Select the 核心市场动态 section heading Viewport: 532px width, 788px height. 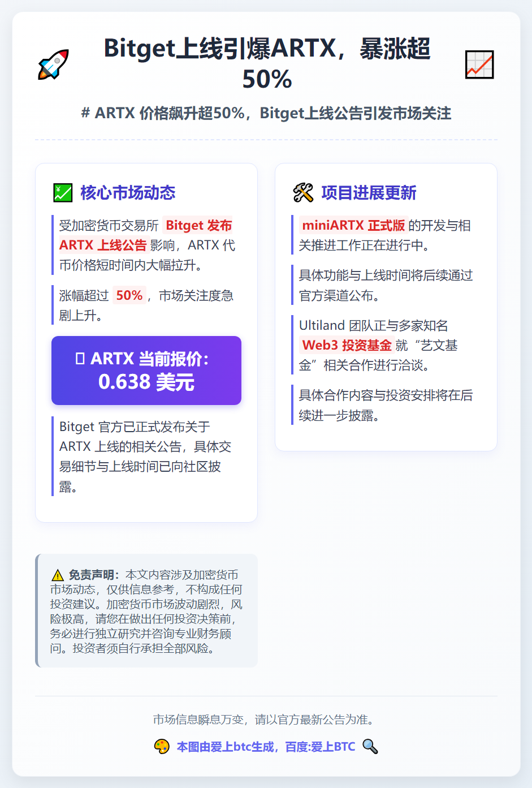coord(128,193)
